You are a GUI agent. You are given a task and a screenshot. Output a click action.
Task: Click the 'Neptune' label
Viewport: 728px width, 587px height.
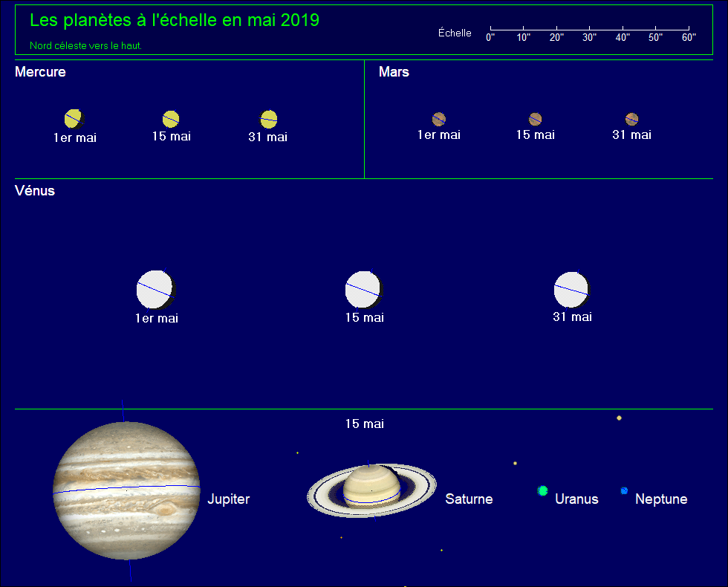click(x=661, y=499)
